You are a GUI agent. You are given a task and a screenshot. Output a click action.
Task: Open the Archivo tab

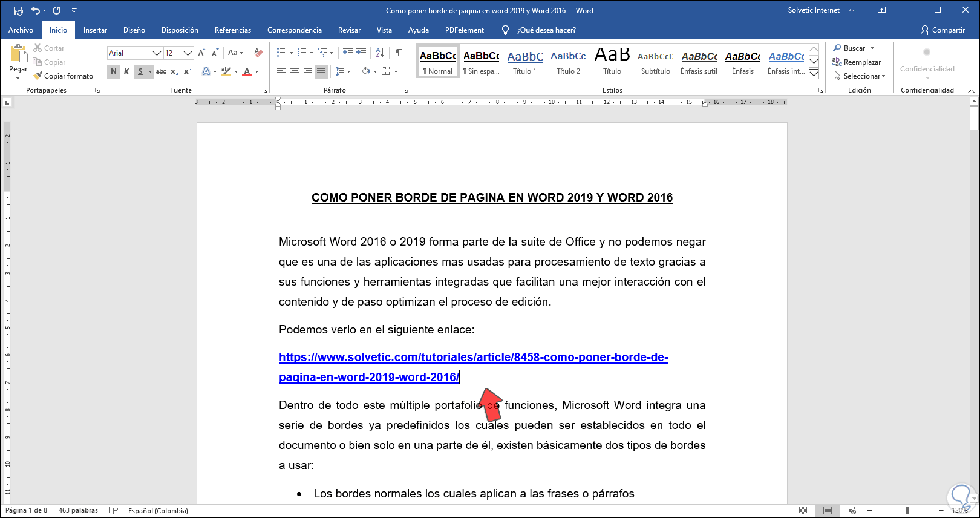click(21, 30)
